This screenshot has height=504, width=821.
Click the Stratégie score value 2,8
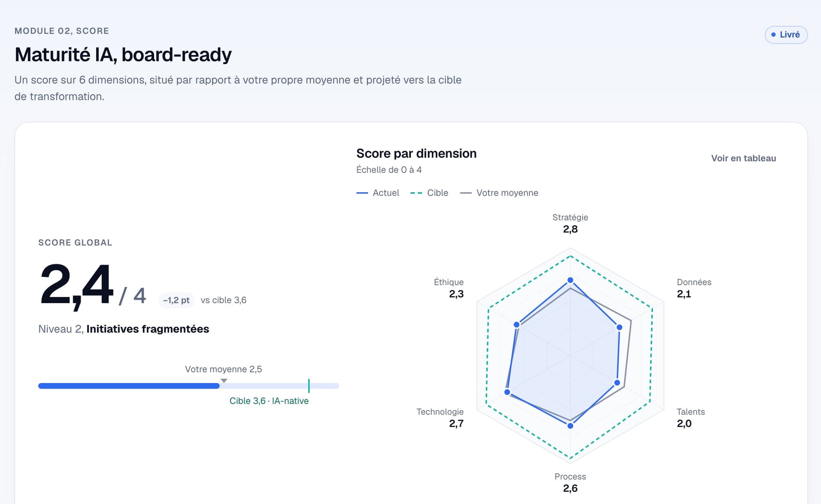(570, 229)
